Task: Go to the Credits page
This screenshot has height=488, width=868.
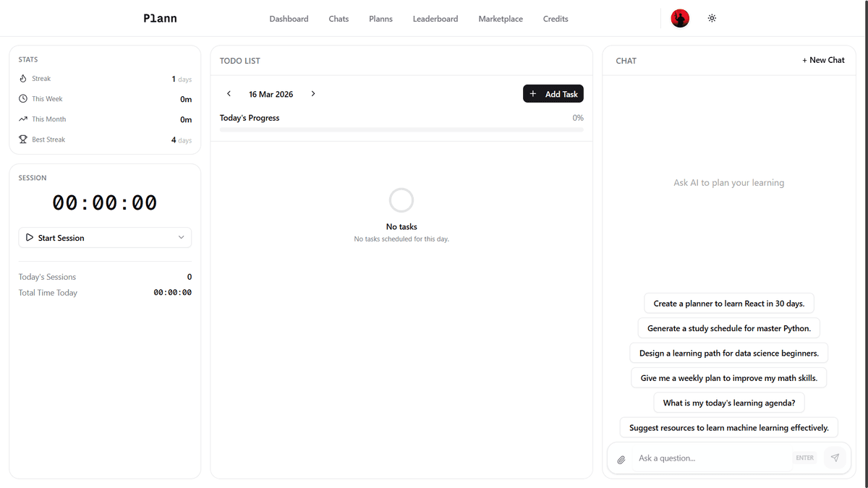Action: pos(556,19)
